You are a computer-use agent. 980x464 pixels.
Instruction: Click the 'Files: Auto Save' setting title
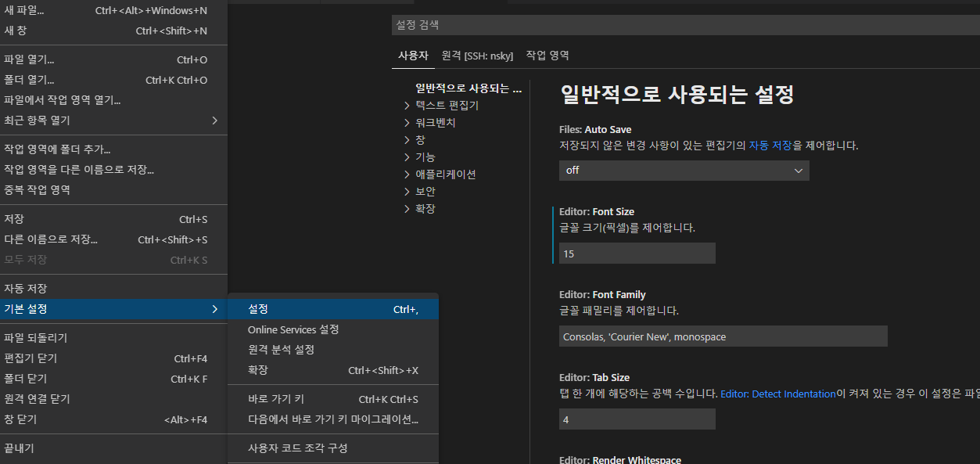(595, 130)
